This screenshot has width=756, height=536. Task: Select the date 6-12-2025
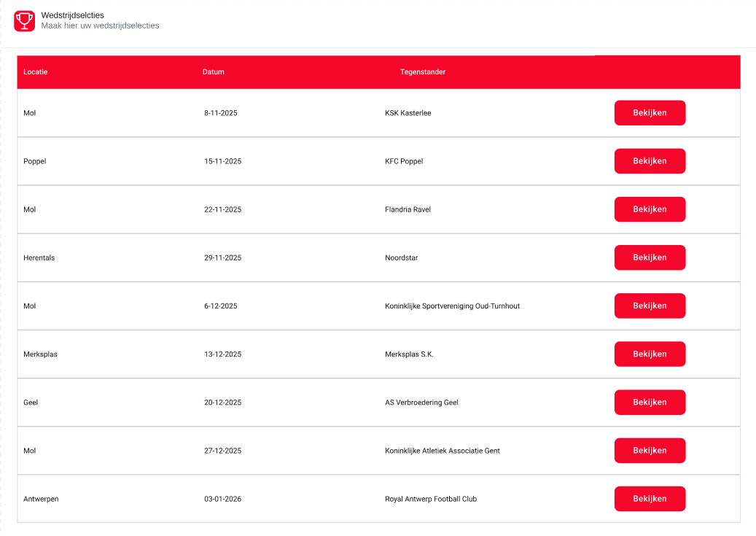[220, 306]
